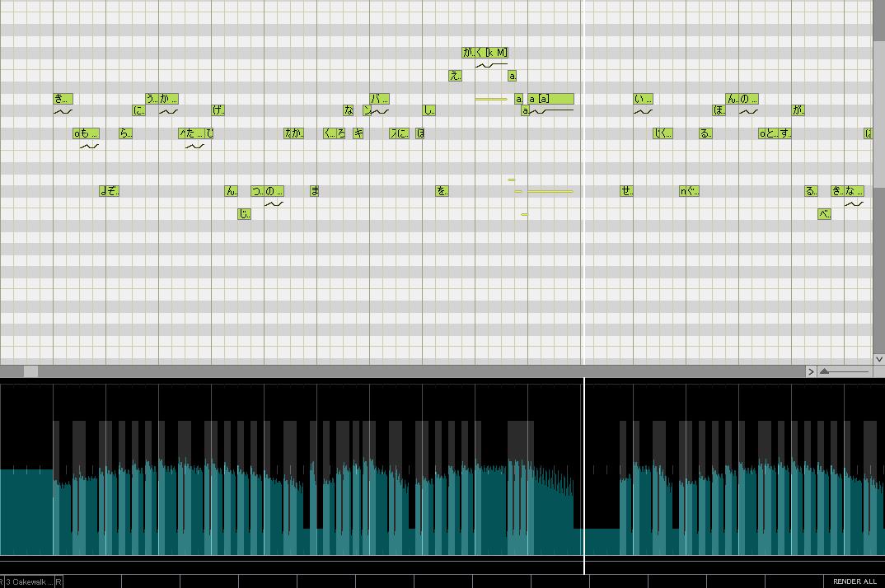This screenshot has width=885, height=588.
Task: Select the 'バ ...' note
Action: [379, 99]
